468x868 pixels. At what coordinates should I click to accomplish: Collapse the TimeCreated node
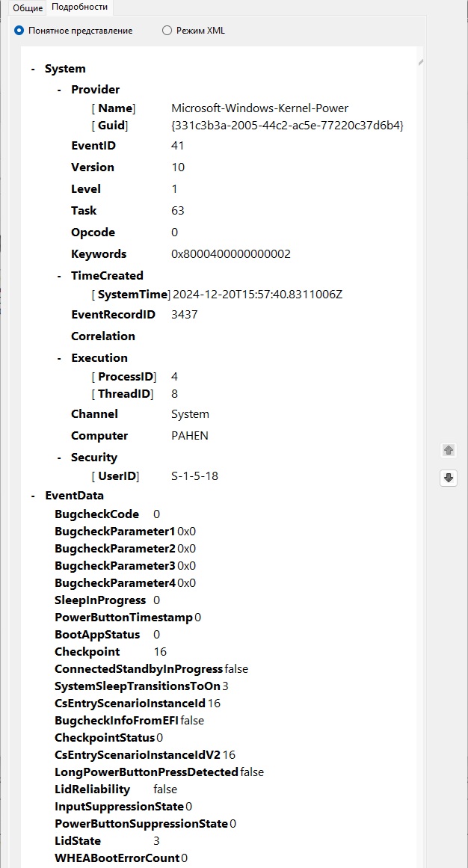[x=60, y=276]
